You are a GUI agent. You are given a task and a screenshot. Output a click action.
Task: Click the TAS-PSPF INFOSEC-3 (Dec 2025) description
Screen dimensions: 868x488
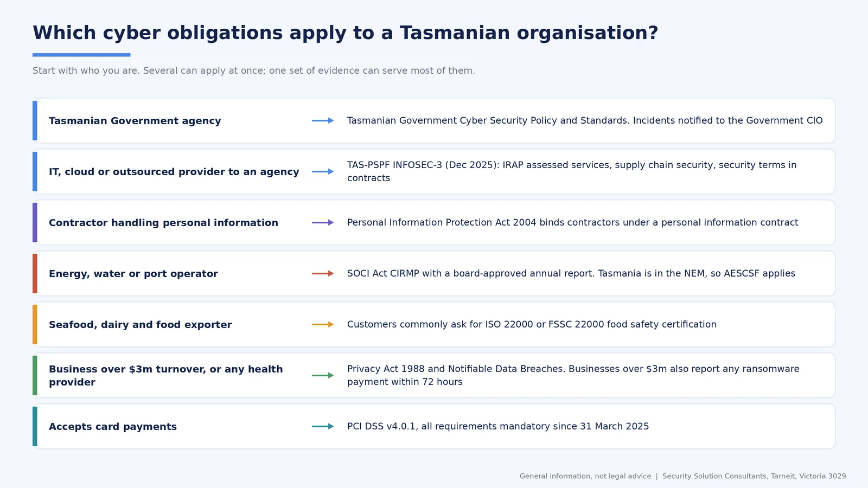[x=572, y=171]
